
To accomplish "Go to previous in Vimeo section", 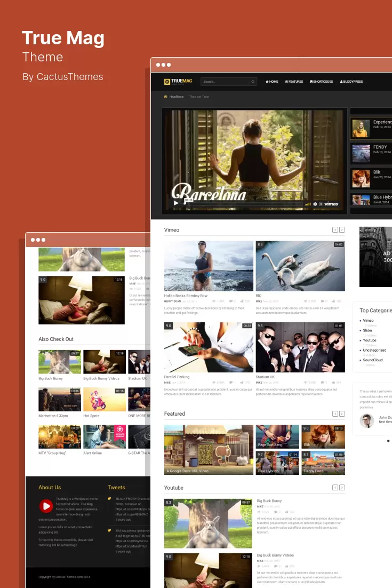I will tap(335, 229).
